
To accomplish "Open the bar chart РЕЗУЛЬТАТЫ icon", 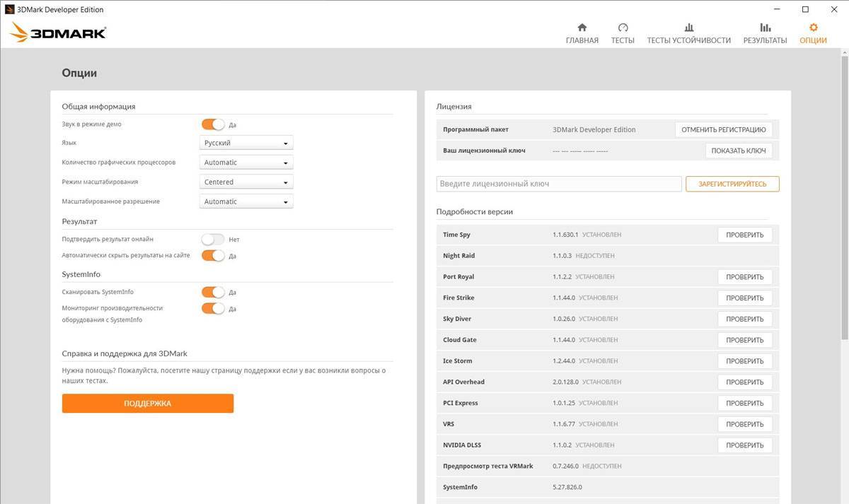I will click(765, 28).
